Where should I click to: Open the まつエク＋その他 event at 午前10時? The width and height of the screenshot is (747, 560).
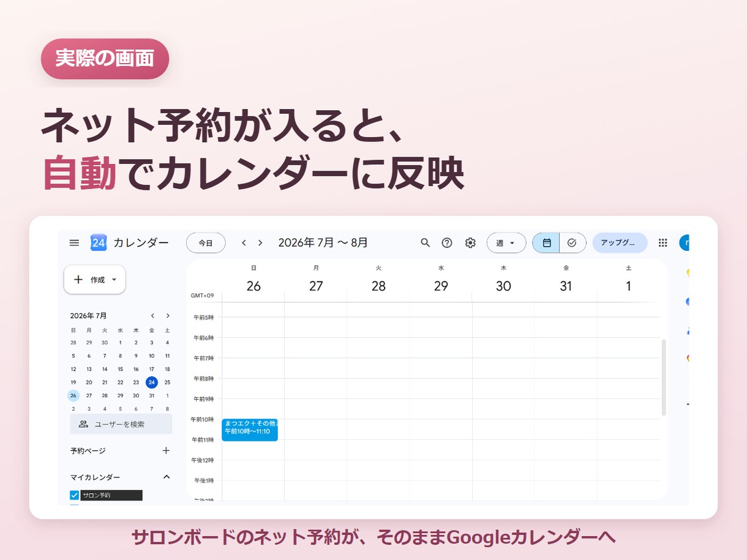point(250,430)
